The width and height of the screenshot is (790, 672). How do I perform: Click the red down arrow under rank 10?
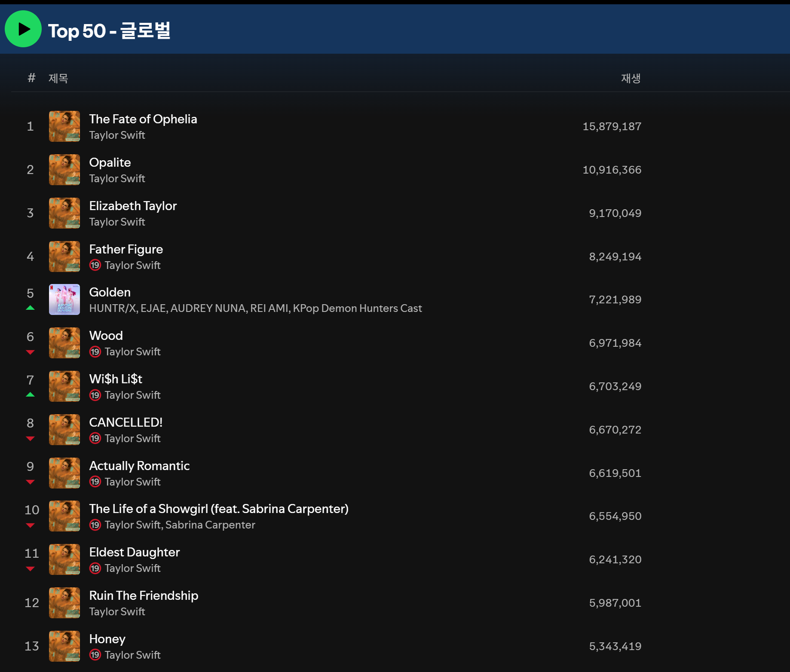coord(30,525)
